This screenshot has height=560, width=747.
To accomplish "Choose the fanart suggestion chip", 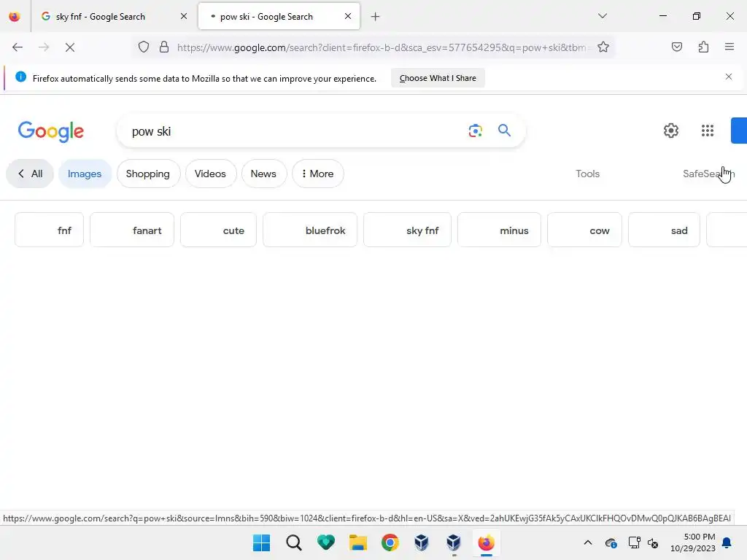I will tap(132, 230).
